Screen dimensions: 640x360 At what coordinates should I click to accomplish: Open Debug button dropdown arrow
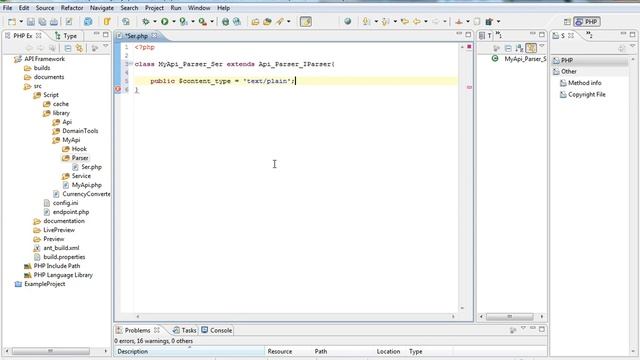tap(155, 22)
